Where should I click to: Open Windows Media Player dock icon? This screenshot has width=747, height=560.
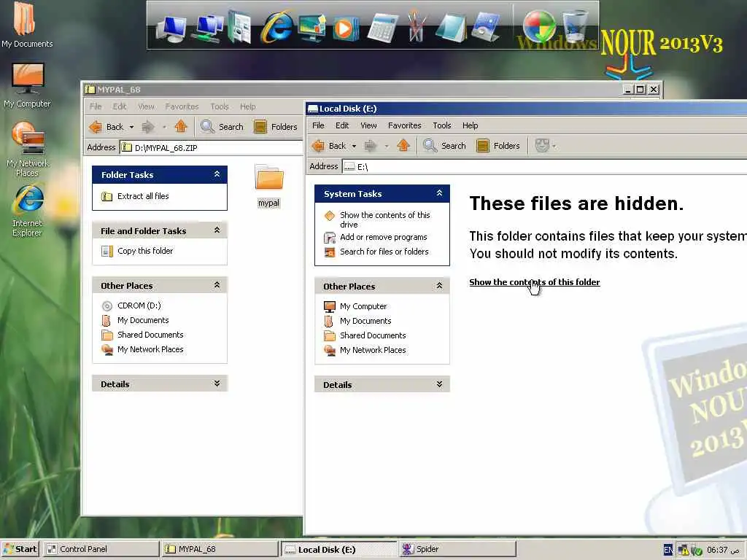click(345, 28)
